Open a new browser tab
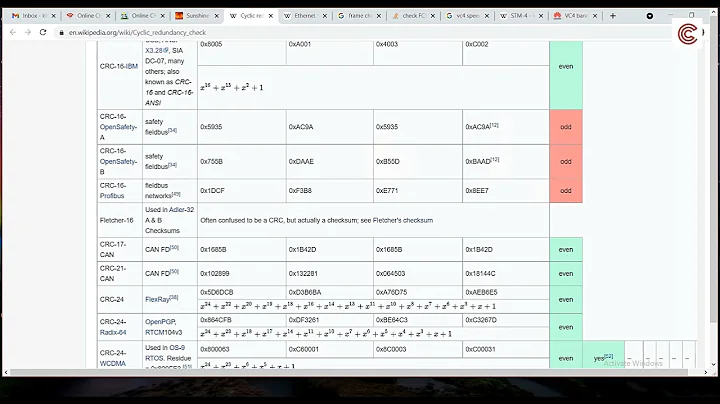The image size is (720, 404). (x=613, y=16)
